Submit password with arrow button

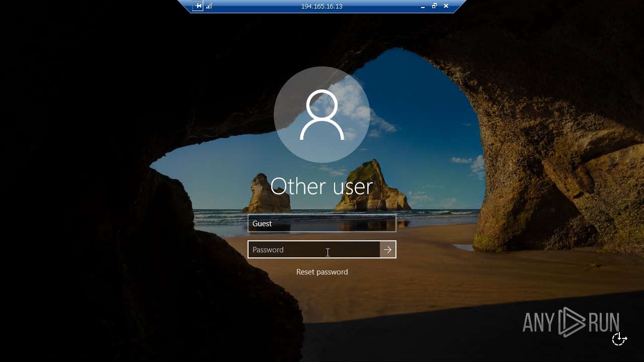[387, 249]
